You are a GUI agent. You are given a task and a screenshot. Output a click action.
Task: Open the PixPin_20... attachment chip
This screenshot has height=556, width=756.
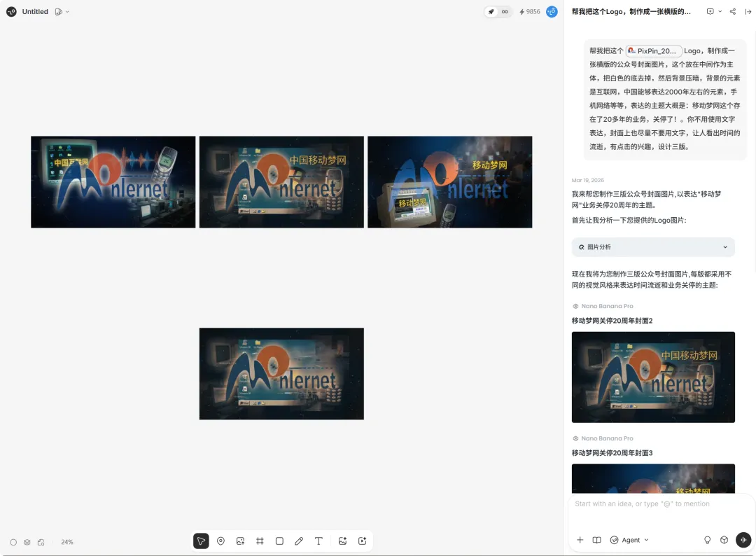[x=654, y=50]
